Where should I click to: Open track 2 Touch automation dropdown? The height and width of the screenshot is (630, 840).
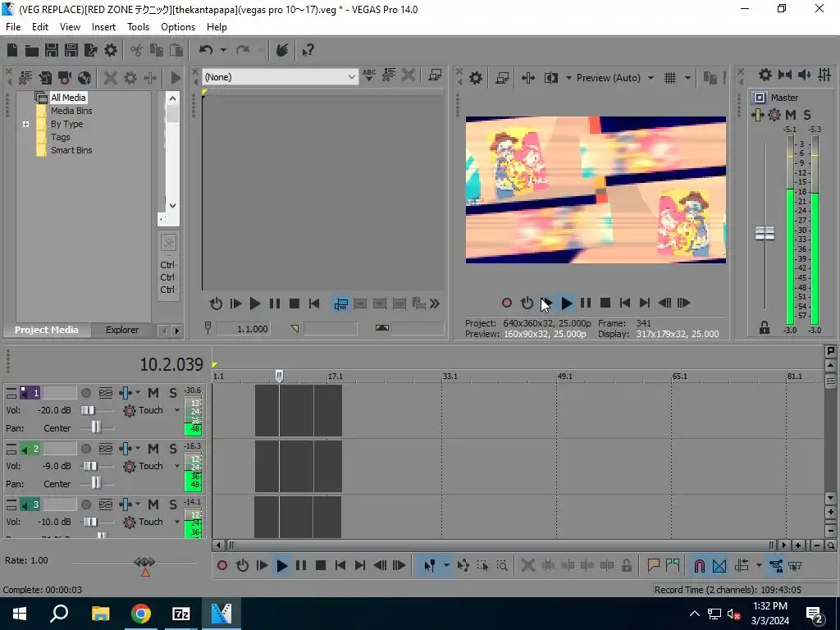(177, 466)
